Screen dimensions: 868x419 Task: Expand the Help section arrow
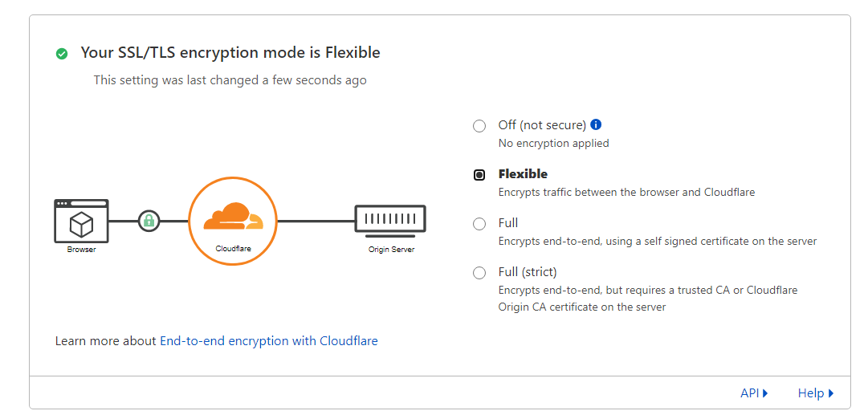(x=831, y=393)
